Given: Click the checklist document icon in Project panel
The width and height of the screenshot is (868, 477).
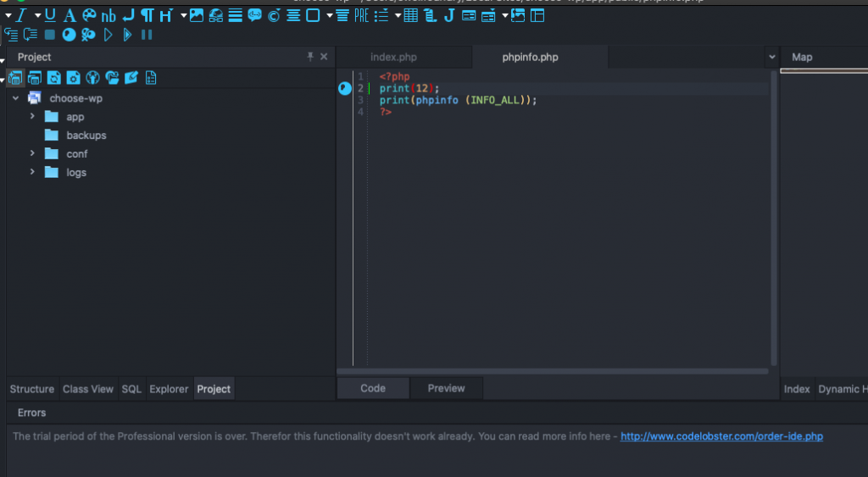Looking at the screenshot, I should coord(151,78).
